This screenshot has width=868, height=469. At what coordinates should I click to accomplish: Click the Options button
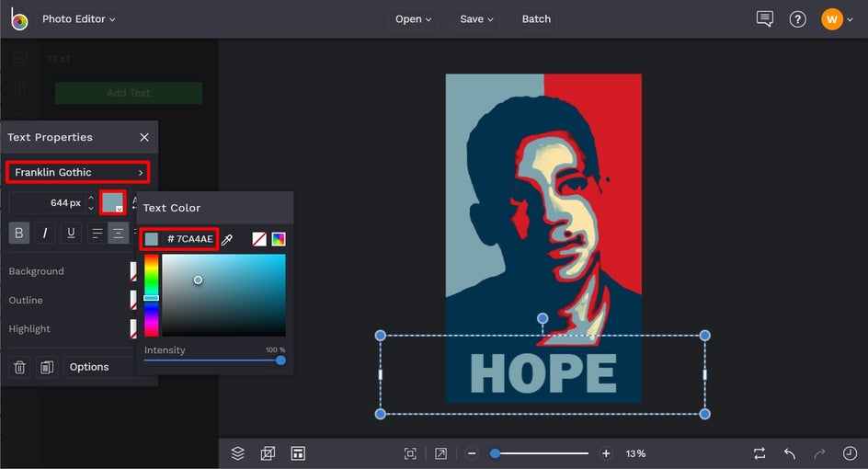89,367
